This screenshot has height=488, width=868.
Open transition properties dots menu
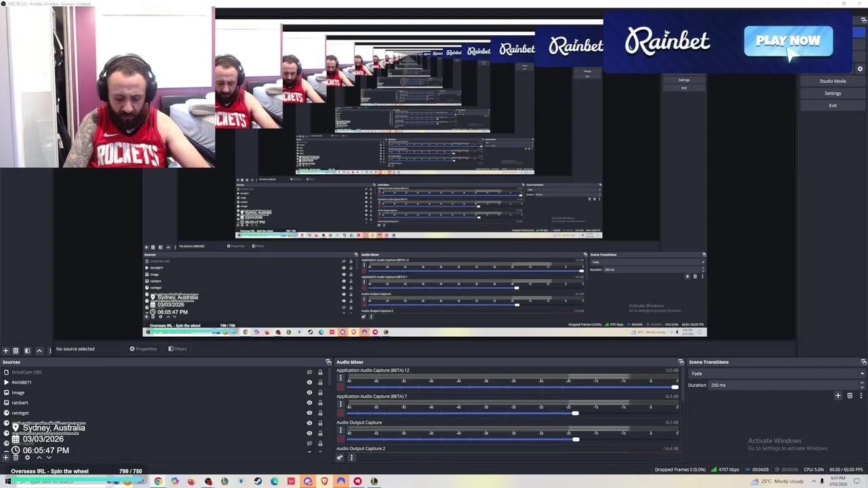pos(861,396)
